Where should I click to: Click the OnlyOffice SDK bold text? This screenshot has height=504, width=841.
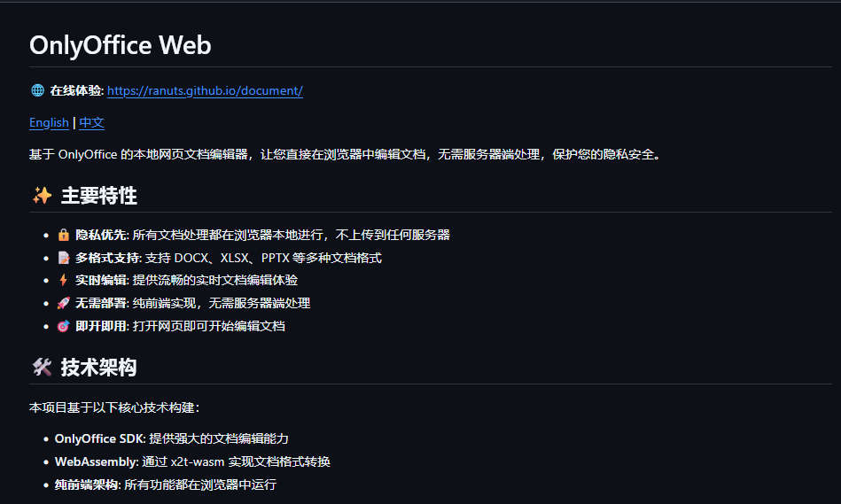click(99, 438)
